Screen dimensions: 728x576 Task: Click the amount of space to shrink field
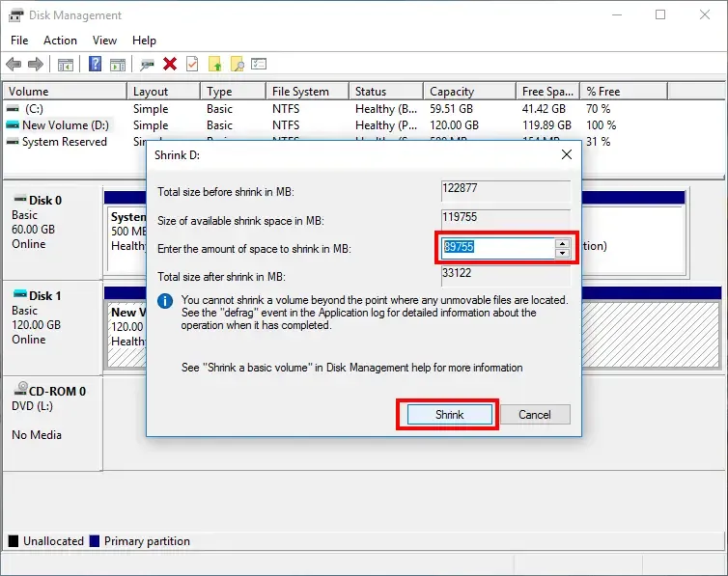click(x=497, y=248)
